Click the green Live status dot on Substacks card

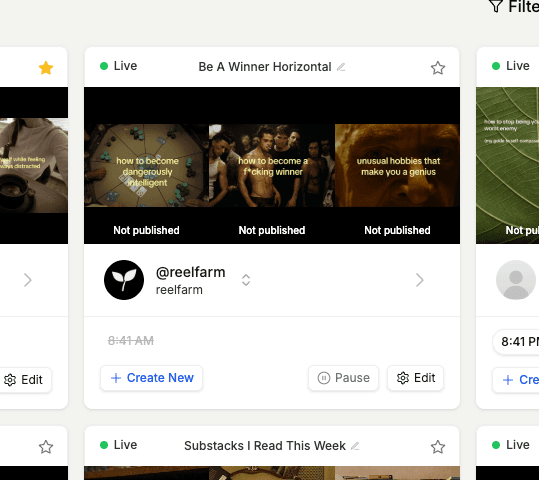(x=104, y=445)
